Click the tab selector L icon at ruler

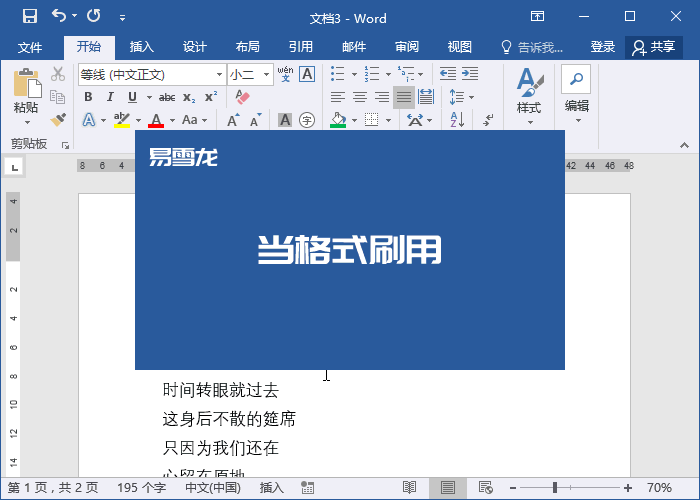(x=14, y=167)
